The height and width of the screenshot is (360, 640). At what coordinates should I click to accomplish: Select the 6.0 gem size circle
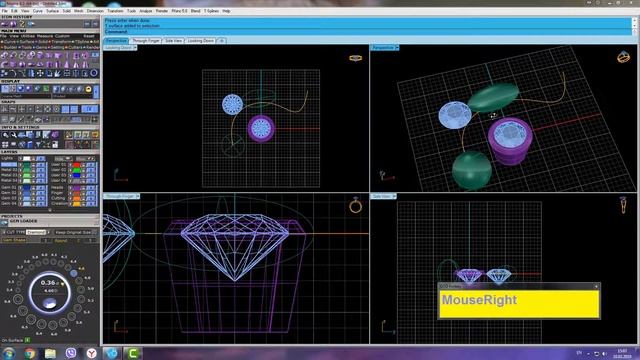pyautogui.click(x=53, y=325)
